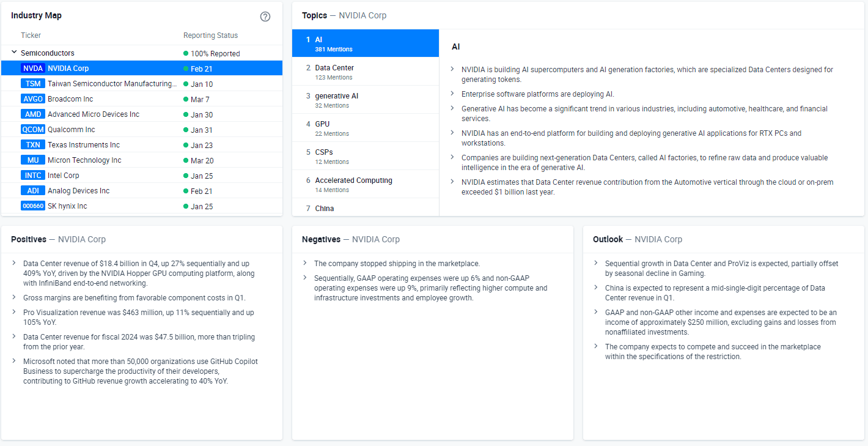The height and width of the screenshot is (446, 868).
Task: Click the Reporting Status column header
Action: click(211, 35)
